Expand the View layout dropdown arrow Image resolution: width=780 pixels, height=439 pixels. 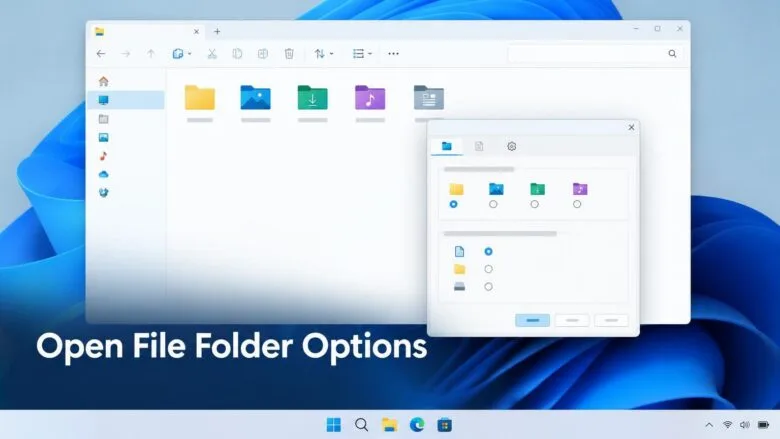click(370, 54)
